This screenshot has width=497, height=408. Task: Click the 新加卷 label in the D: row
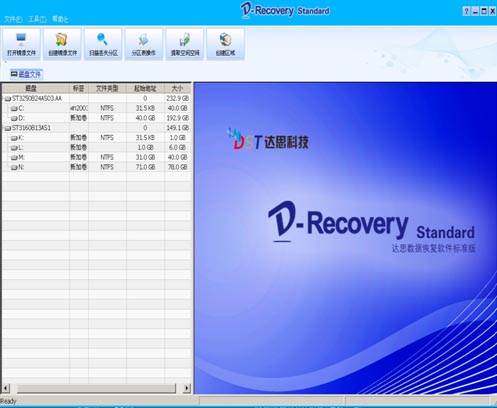tap(79, 118)
